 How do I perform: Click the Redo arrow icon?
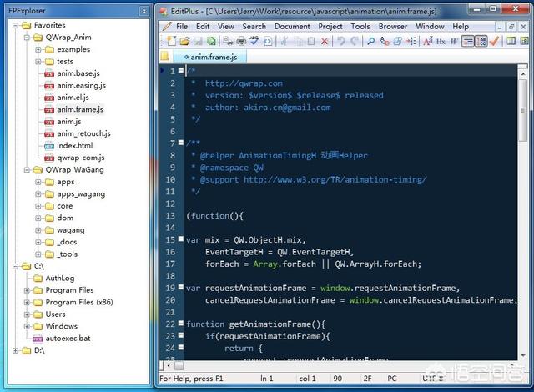click(x=355, y=41)
